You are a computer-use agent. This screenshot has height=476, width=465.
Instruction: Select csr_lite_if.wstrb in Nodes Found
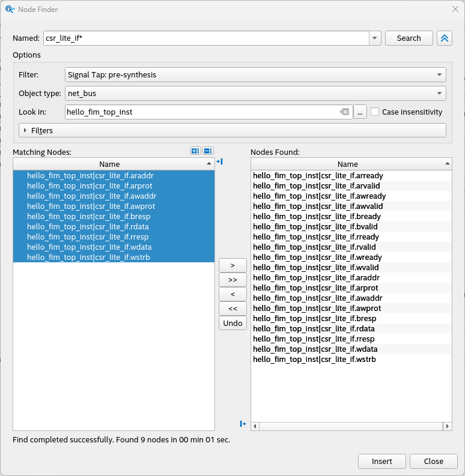351,360
